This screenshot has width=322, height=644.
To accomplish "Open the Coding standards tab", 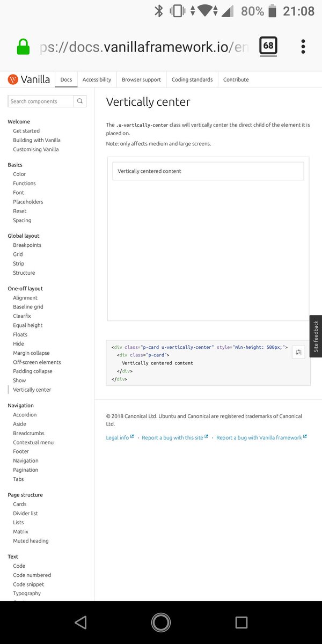I will (192, 79).
